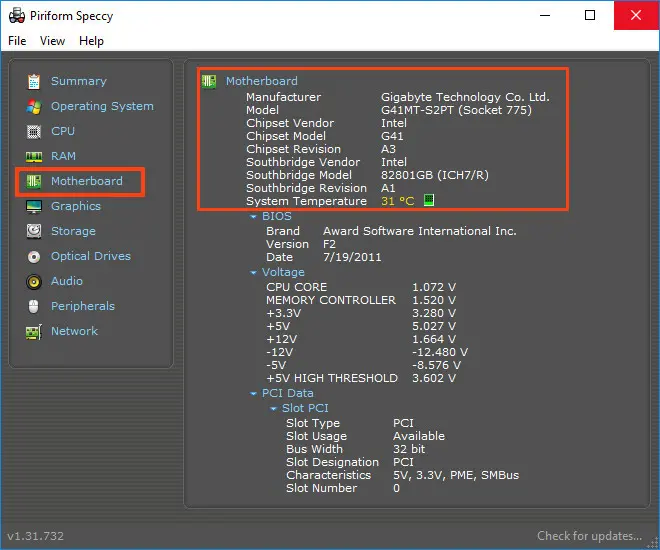This screenshot has height=550, width=660.
Task: Select the Motherboard sidebar entry
Action: (x=87, y=181)
